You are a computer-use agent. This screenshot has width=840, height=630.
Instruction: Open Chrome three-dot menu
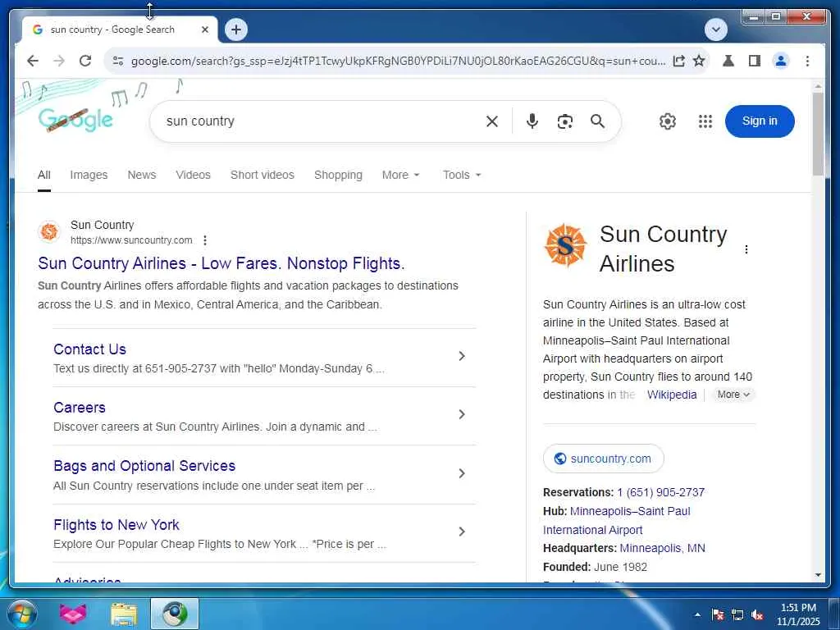tap(807, 61)
